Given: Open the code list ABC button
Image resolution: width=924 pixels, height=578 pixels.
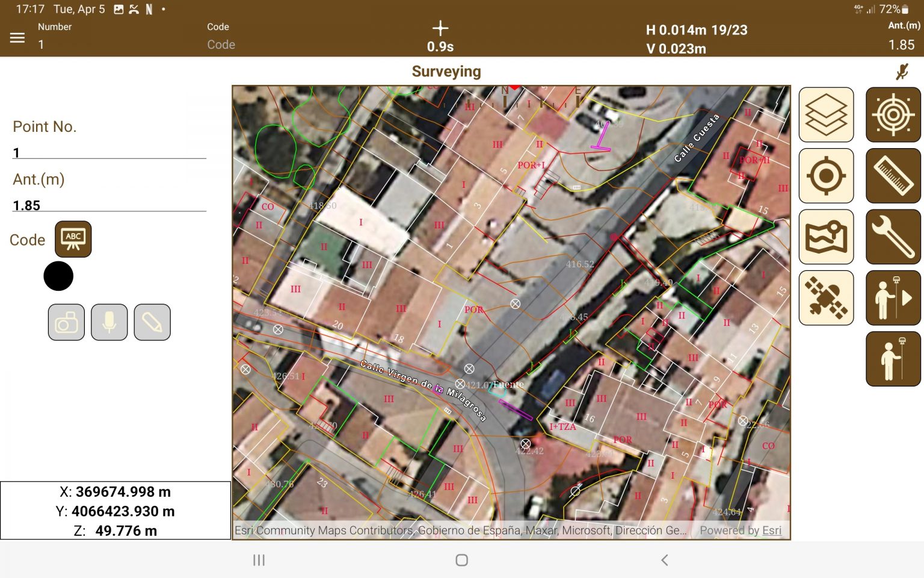Looking at the screenshot, I should click(x=73, y=239).
